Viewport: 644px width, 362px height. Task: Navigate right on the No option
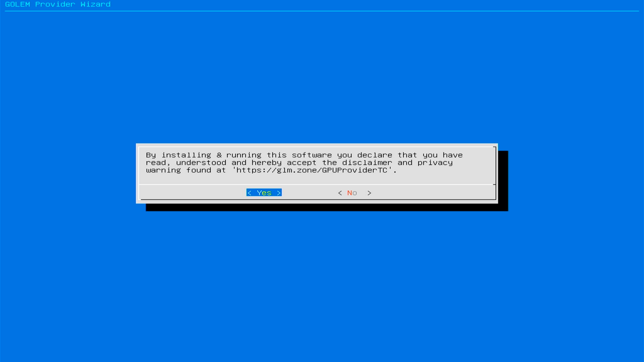369,193
